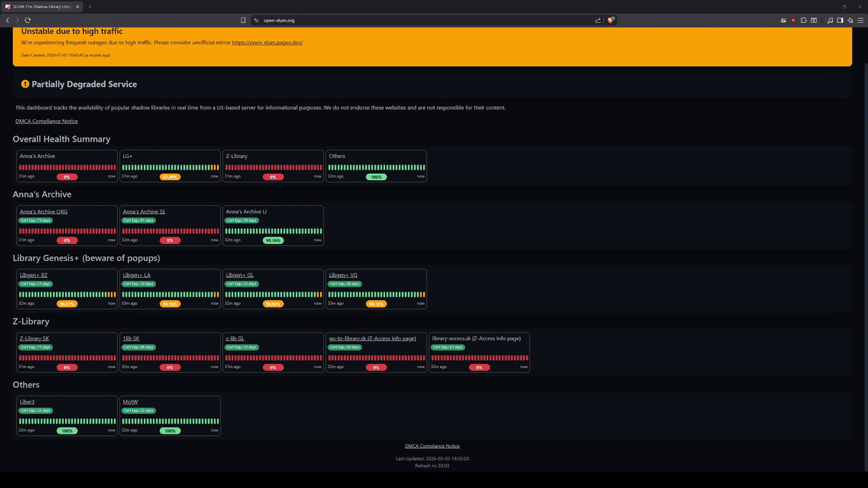Image resolution: width=868 pixels, height=488 pixels.
Task: Open the z-lib GL link
Action: tap(235, 338)
